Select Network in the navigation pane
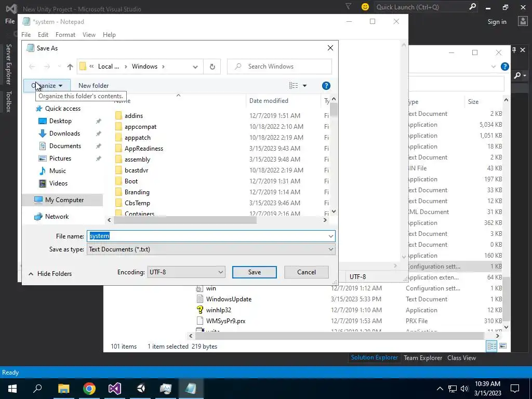 coord(57,217)
